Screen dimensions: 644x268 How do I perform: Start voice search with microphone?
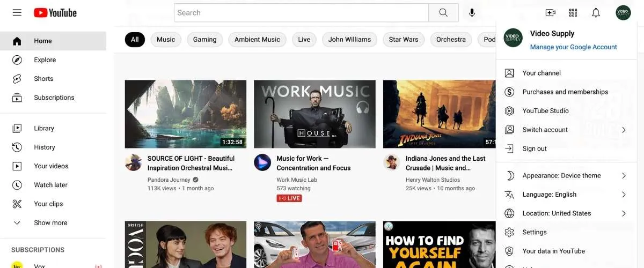[472, 12]
